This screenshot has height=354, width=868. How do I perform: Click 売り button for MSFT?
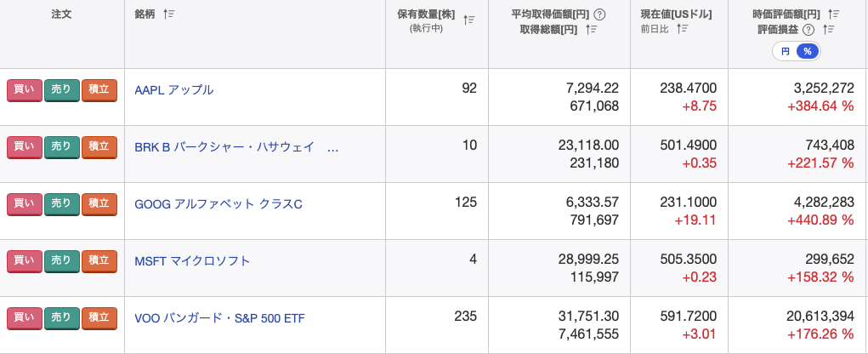(61, 261)
